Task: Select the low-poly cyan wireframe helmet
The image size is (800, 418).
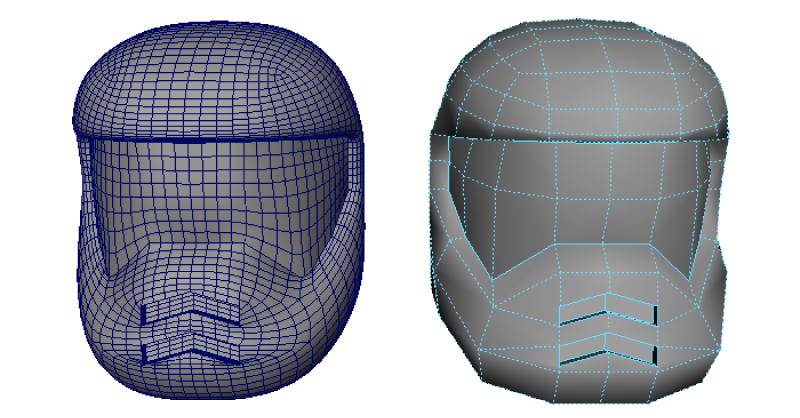Action: pos(579,210)
